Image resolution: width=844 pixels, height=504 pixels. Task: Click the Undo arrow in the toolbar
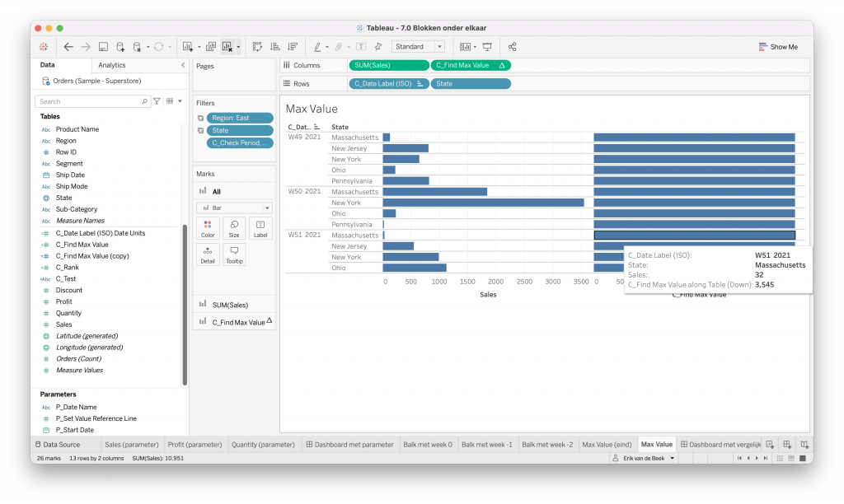(x=68, y=46)
